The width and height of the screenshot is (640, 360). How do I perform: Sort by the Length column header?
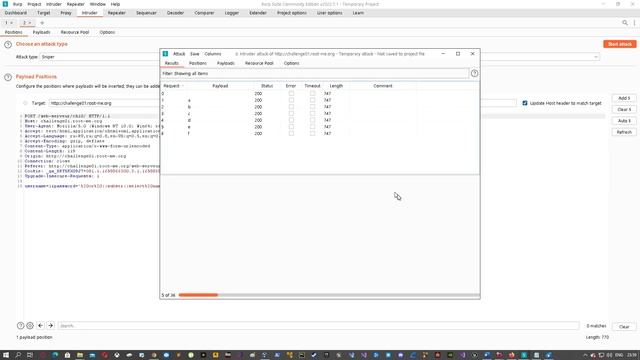pos(336,86)
